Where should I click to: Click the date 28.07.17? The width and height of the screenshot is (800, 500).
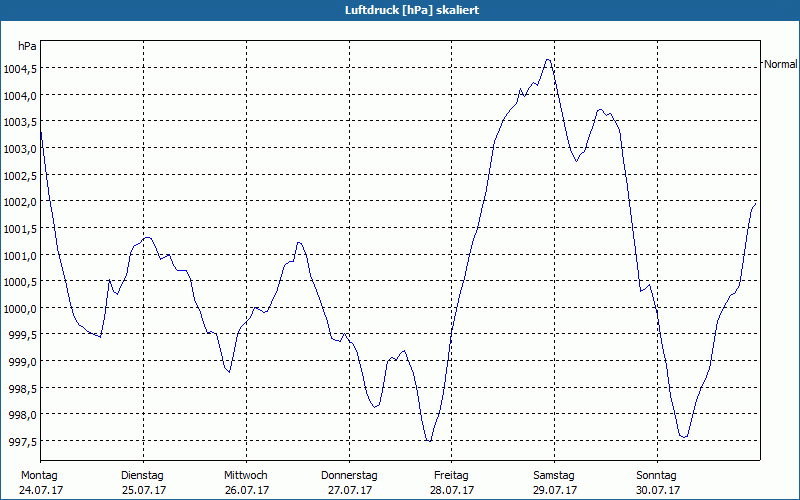pos(452,490)
